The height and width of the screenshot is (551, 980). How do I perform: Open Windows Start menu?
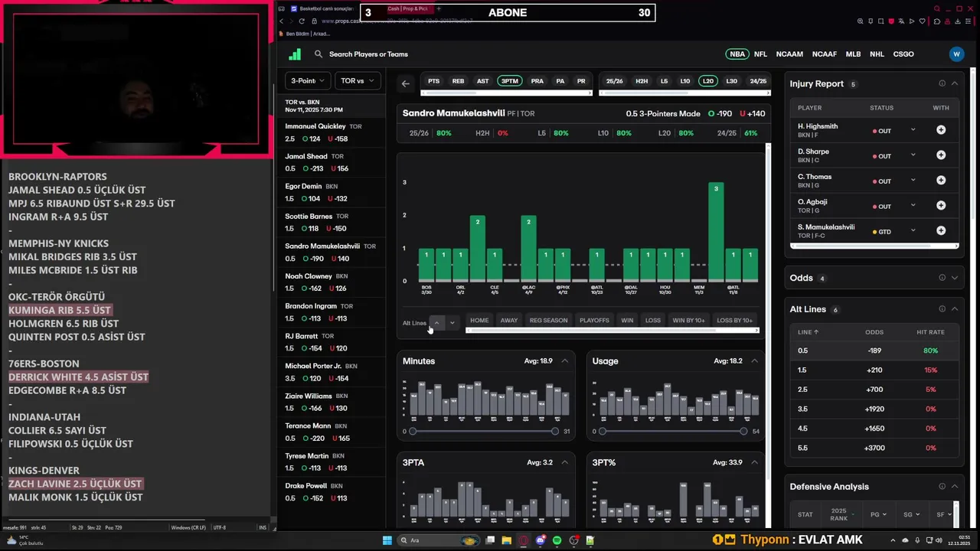387,540
